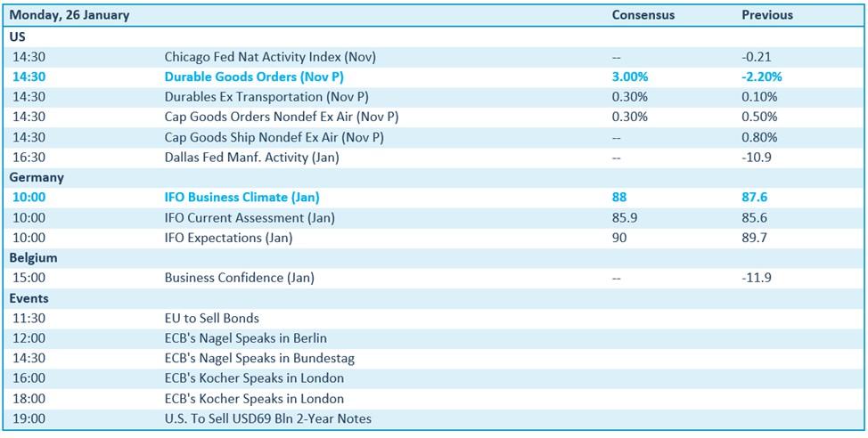868x438 pixels.
Task: Select the Events section heading
Action: pos(29,298)
